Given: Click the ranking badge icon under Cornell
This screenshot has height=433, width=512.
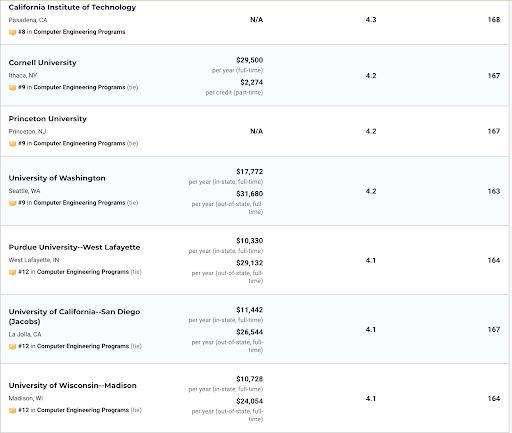Looking at the screenshot, I should (x=12, y=88).
